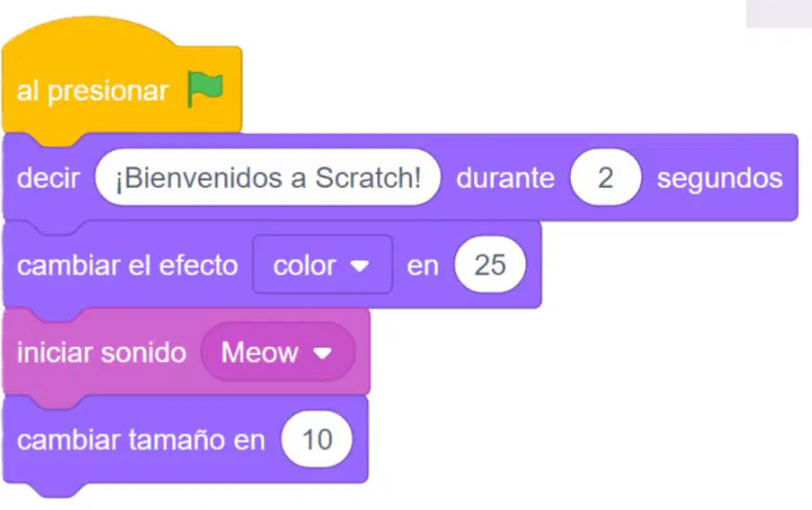Click the "durante" word on the say block
This screenshot has width=812, height=510.
click(x=506, y=178)
